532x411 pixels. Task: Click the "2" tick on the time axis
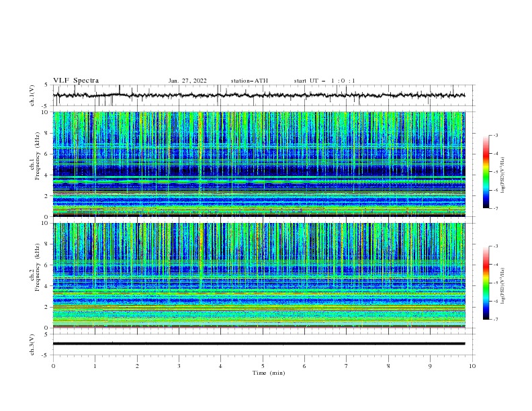point(137,366)
